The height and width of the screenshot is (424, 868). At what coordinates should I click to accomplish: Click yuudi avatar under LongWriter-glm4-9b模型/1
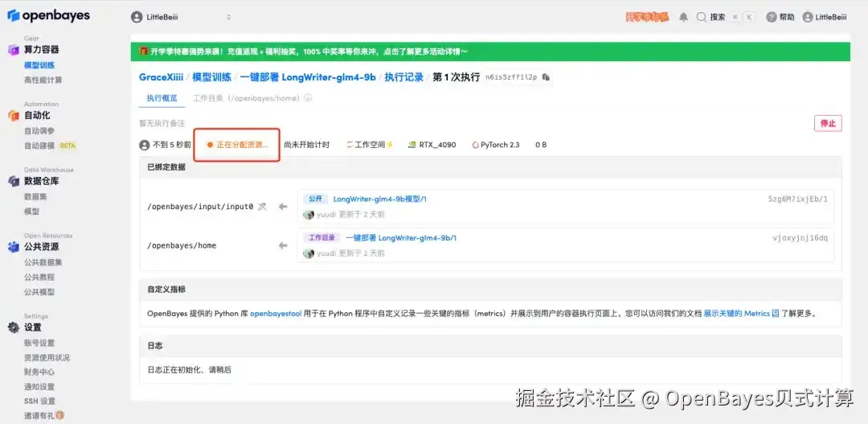pyautogui.click(x=309, y=215)
